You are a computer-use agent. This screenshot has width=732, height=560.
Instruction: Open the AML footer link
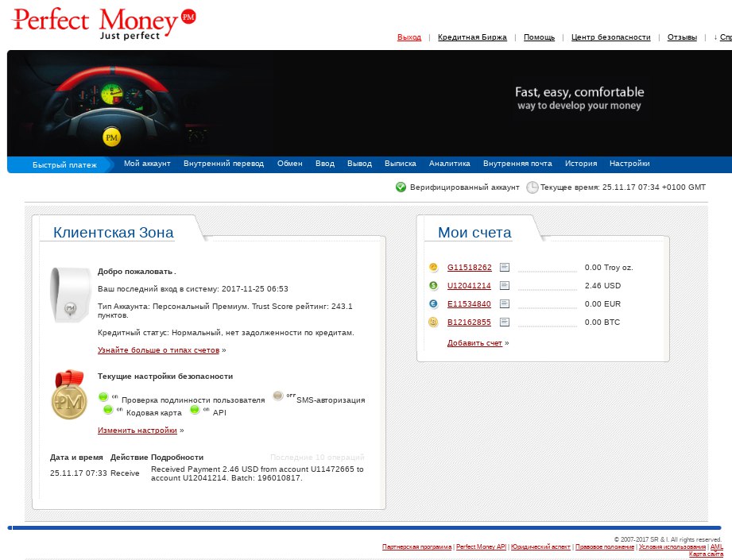tap(717, 546)
